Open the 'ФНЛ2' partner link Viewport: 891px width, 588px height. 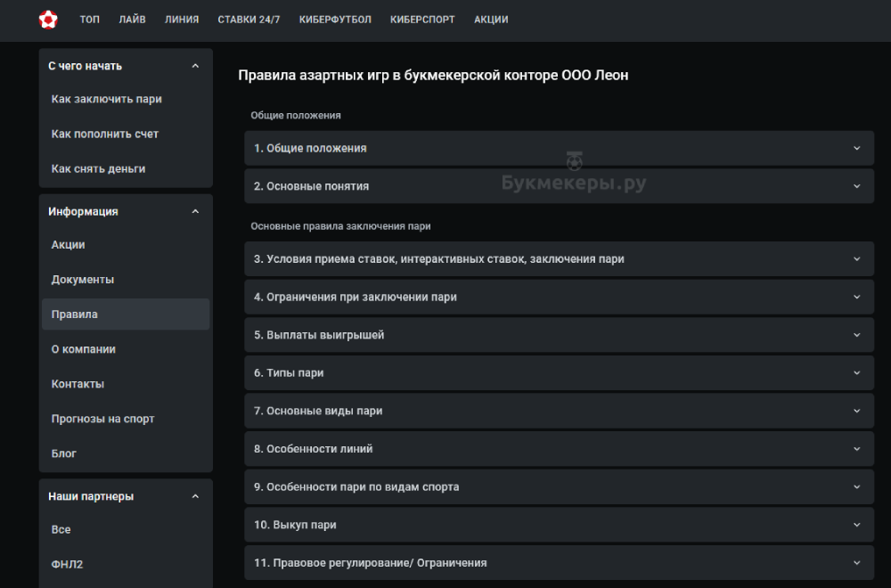tap(67, 564)
